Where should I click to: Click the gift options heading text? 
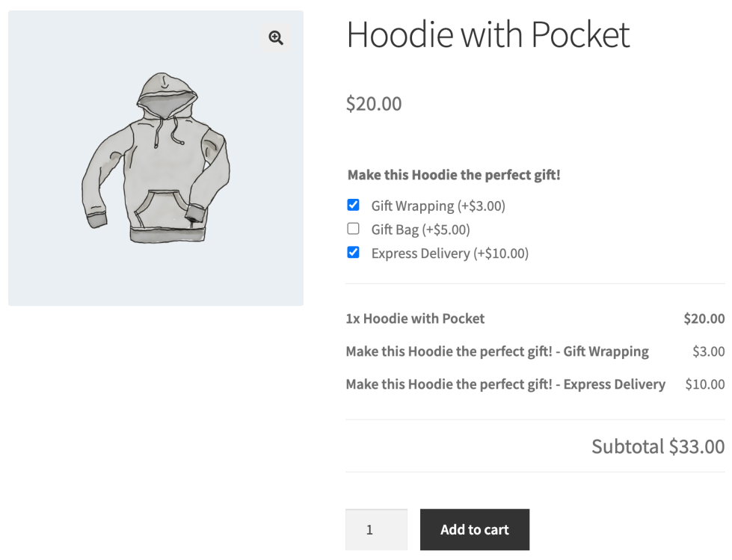[454, 174]
